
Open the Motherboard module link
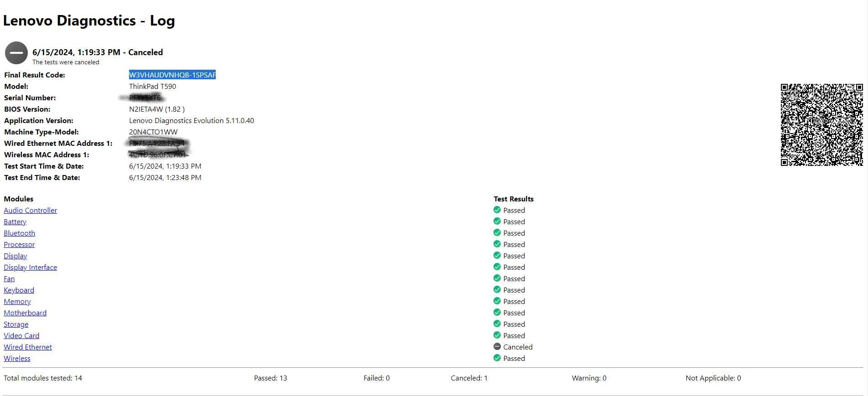coord(25,313)
